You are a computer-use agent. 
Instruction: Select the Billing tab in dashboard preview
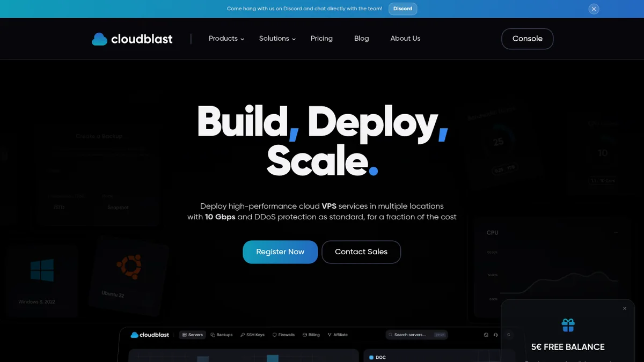point(311,335)
